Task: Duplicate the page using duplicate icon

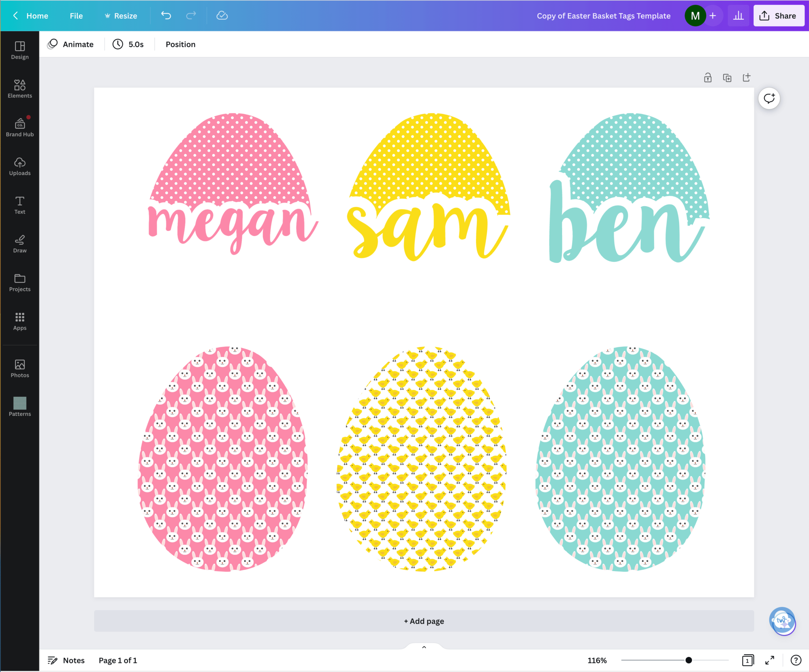Action: coord(727,78)
